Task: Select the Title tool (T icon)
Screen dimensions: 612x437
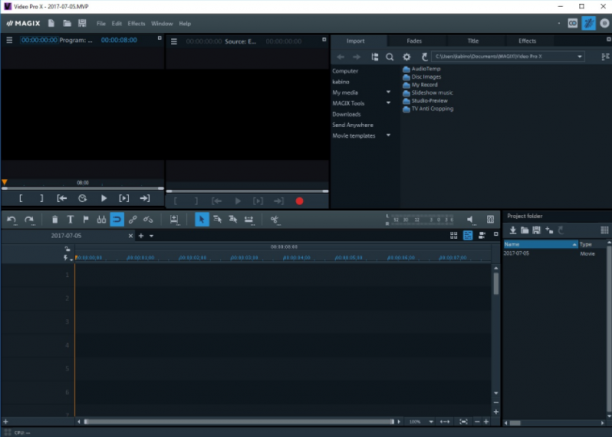Action: (x=70, y=220)
